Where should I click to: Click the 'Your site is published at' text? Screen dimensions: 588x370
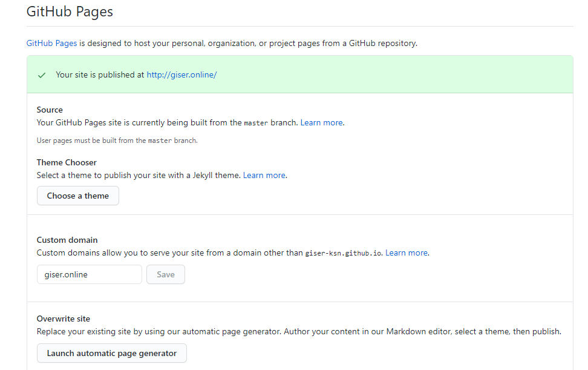tap(100, 75)
